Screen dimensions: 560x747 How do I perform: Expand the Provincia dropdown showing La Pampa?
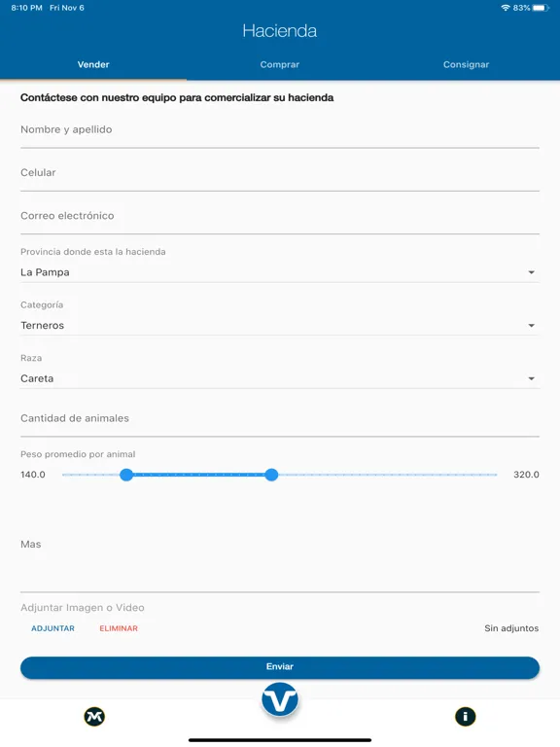(x=280, y=272)
